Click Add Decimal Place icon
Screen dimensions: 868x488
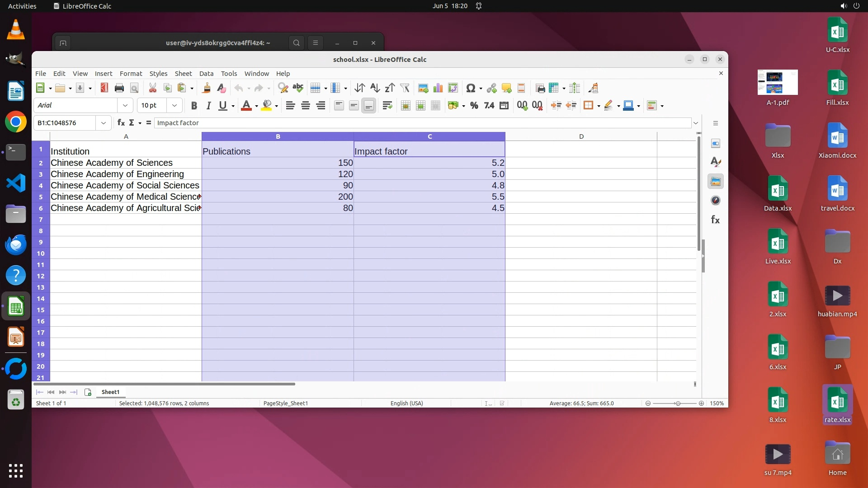point(522,106)
